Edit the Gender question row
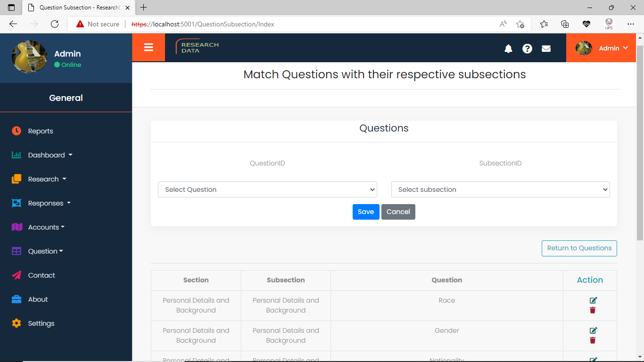 (x=593, y=330)
